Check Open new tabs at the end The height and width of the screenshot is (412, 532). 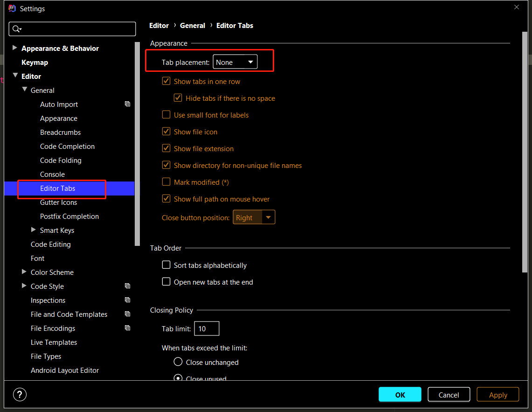point(166,282)
